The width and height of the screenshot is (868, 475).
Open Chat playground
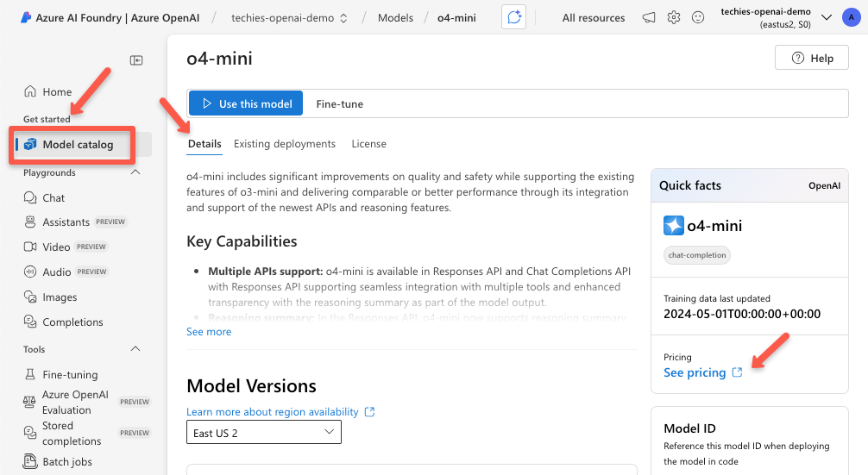tap(53, 198)
